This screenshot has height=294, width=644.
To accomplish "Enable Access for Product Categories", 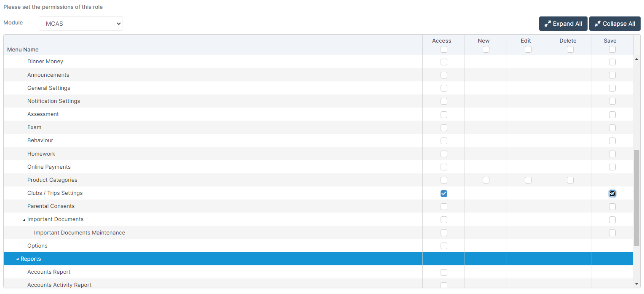I will (444, 180).
